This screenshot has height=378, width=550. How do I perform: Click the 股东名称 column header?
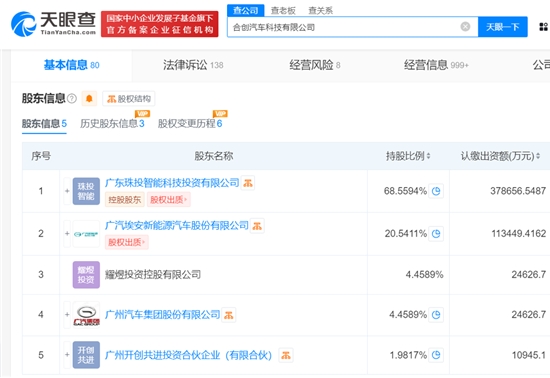(x=214, y=156)
